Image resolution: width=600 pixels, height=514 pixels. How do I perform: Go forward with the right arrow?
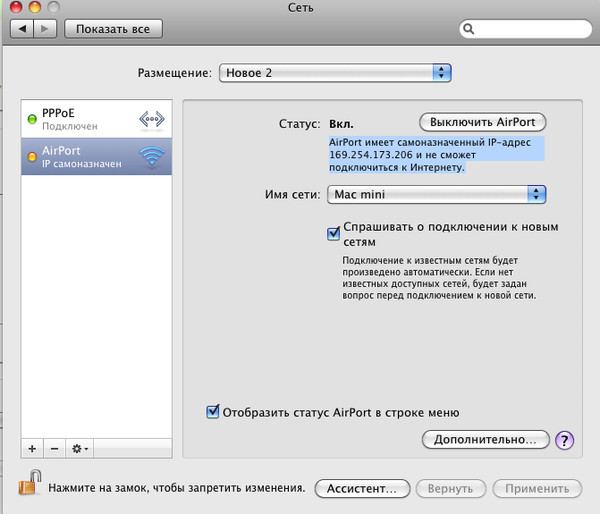[47, 29]
